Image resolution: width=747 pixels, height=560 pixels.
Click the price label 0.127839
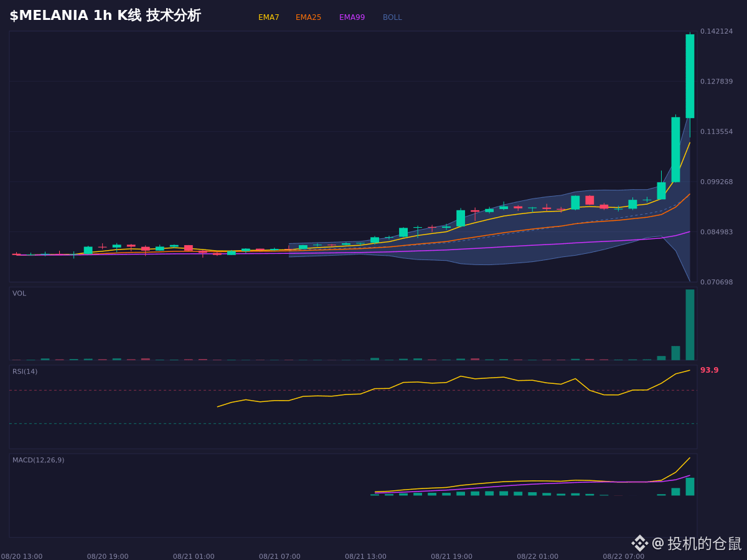pyautogui.click(x=716, y=82)
